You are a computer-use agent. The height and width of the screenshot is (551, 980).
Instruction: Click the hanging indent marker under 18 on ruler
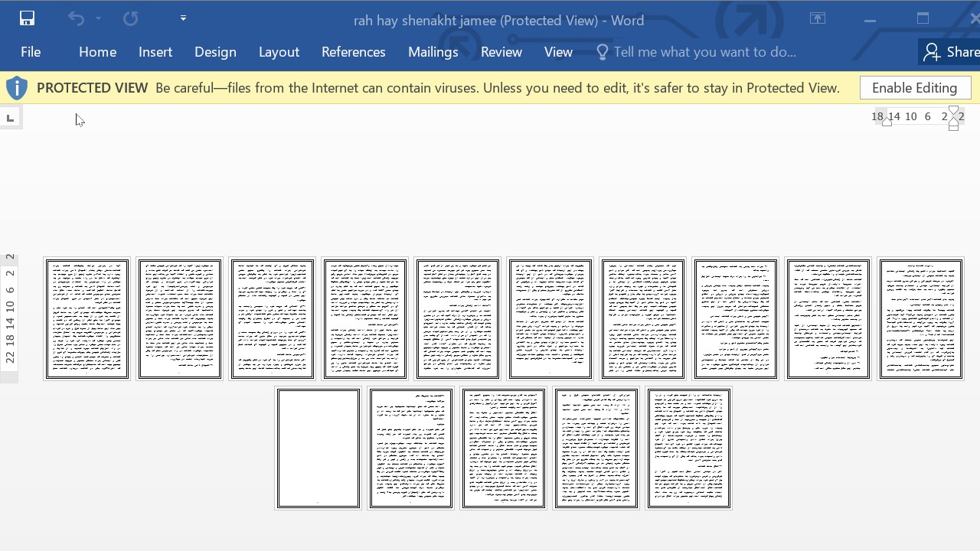coord(887,122)
